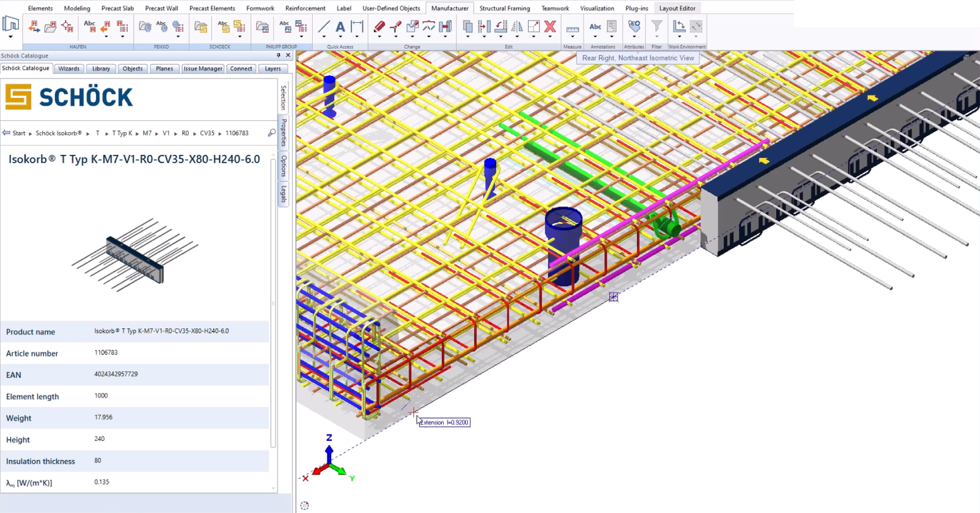Viewport: 980px width, 513px height.
Task: Select the Dimension line tool
Action: click(x=357, y=26)
